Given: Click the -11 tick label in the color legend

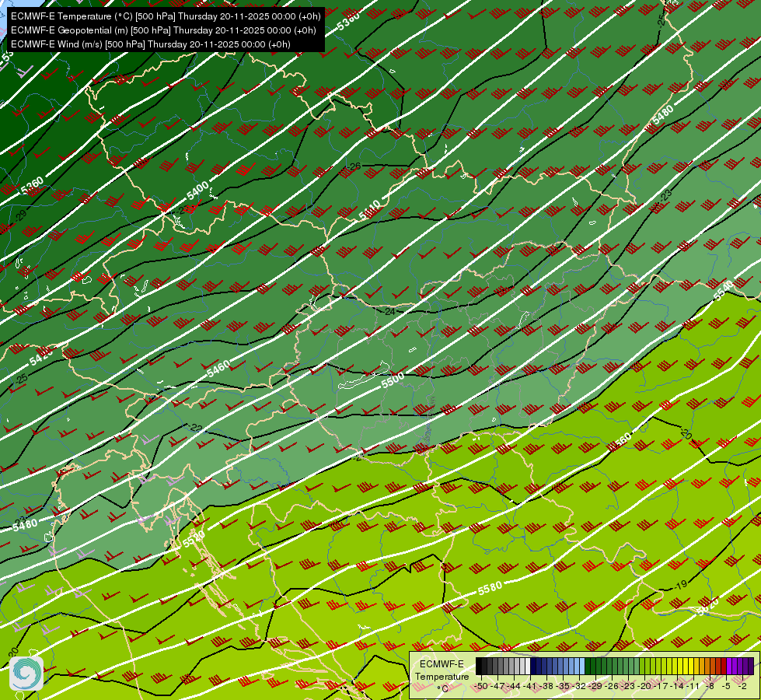Looking at the screenshot, I should (x=693, y=687).
